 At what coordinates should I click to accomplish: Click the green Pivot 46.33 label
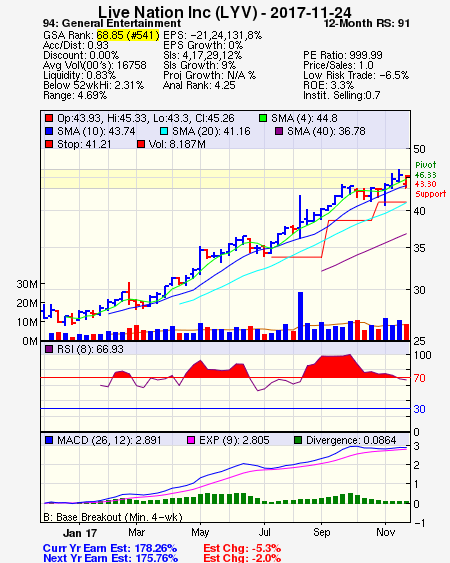[x=426, y=170]
